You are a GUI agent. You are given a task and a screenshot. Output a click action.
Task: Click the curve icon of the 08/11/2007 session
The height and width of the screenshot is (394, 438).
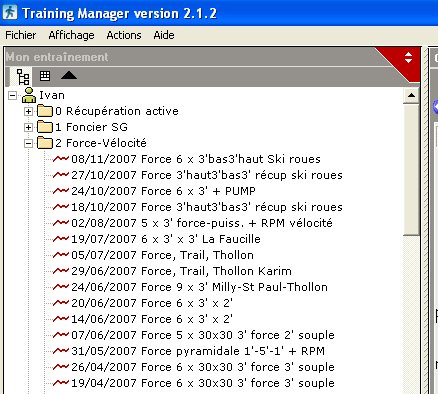tap(61, 159)
